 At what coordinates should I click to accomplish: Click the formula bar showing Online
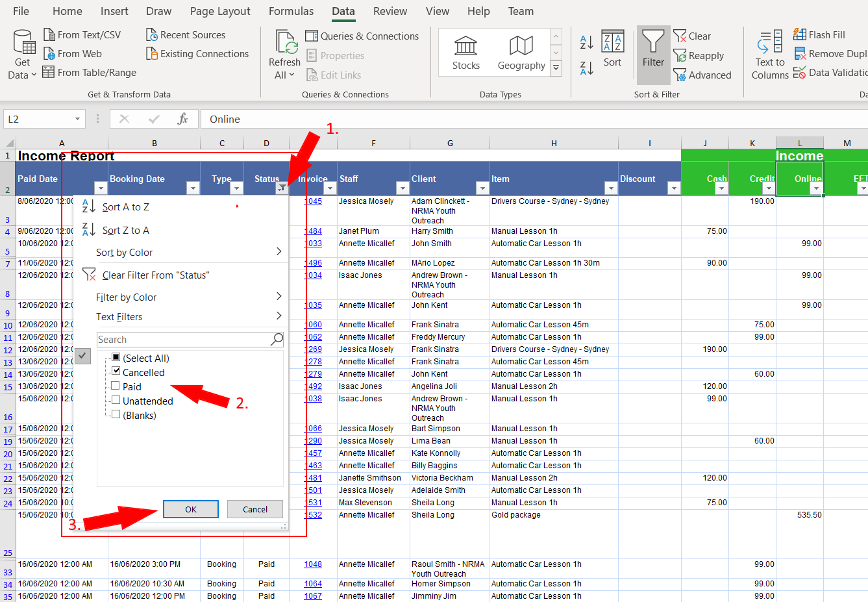534,119
